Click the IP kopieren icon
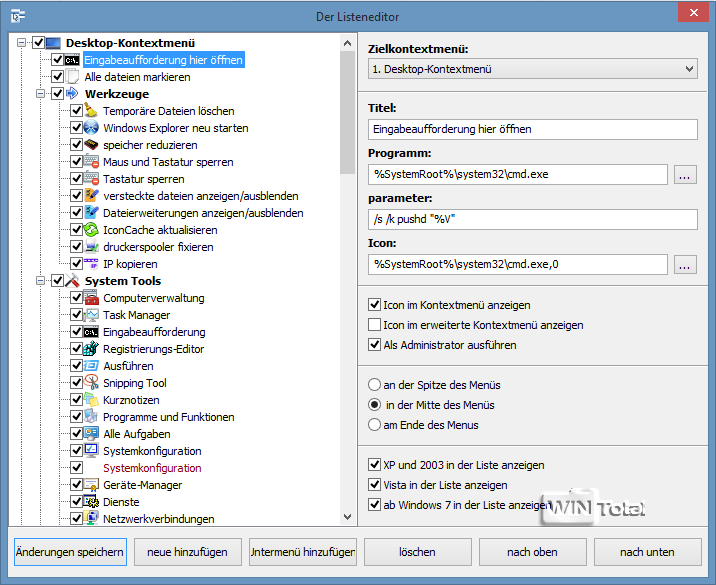The height and width of the screenshot is (585, 716). (91, 264)
